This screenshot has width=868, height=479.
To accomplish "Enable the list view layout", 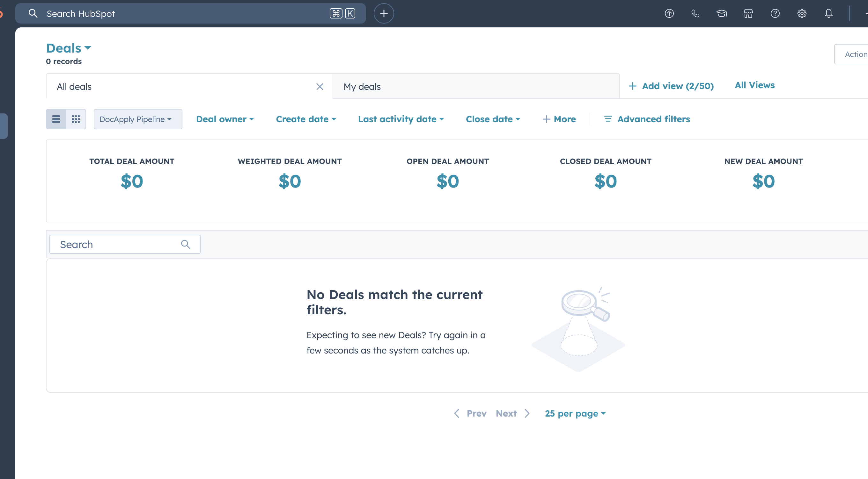I will (x=56, y=119).
